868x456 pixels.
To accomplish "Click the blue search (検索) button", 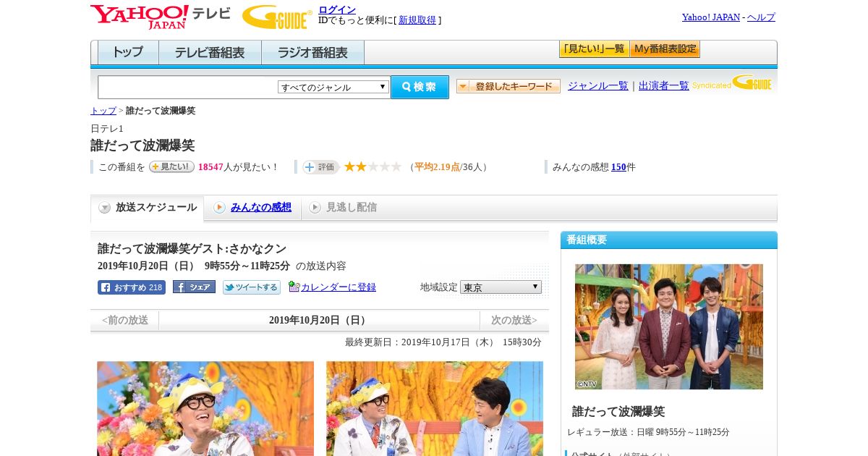I will click(420, 87).
